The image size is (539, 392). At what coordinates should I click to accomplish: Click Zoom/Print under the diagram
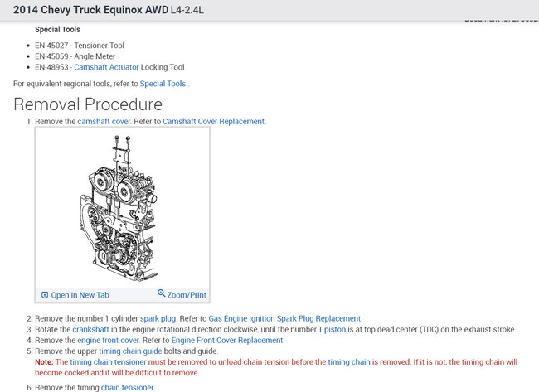coord(187,295)
